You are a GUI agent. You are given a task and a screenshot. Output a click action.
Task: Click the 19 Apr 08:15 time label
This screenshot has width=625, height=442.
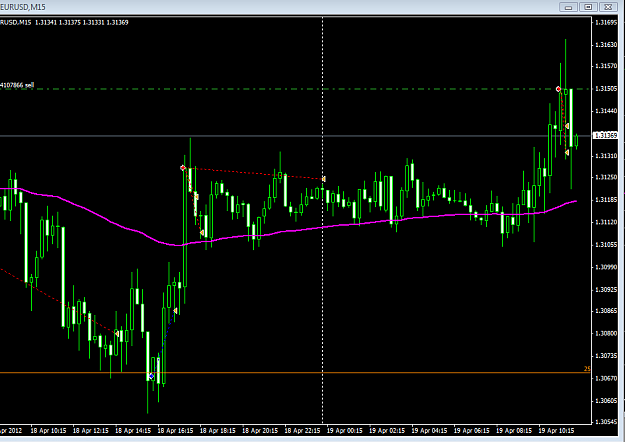tap(514, 430)
